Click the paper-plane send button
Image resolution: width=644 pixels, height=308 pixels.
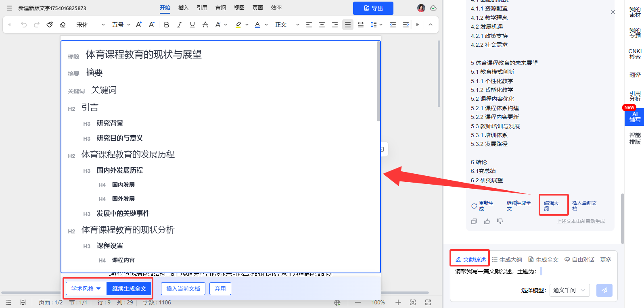(604, 290)
